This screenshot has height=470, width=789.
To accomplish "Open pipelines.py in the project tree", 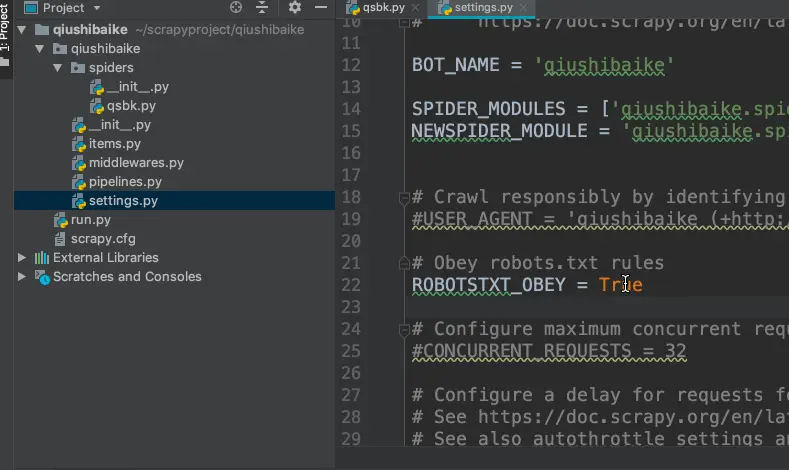I will pos(125,182).
